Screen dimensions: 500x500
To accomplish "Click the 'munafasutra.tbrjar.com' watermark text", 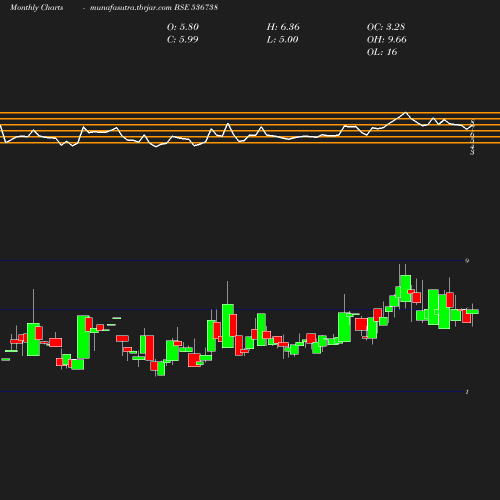I will 131,8.
